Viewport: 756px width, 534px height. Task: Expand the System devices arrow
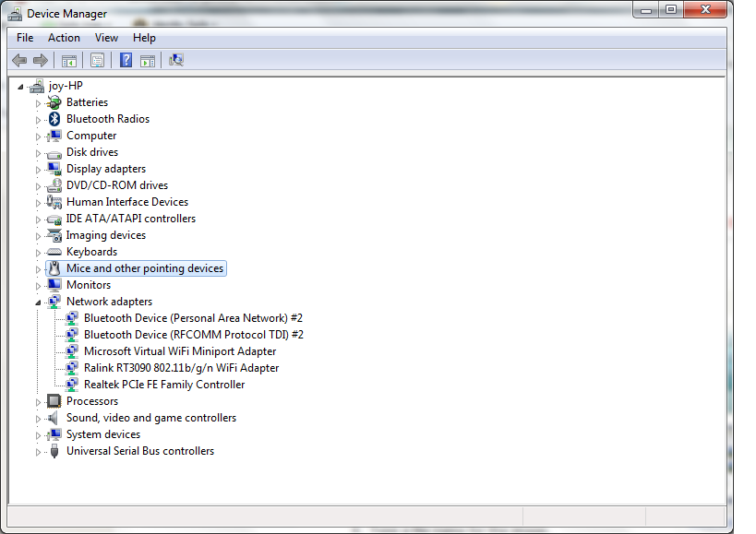[38, 435]
